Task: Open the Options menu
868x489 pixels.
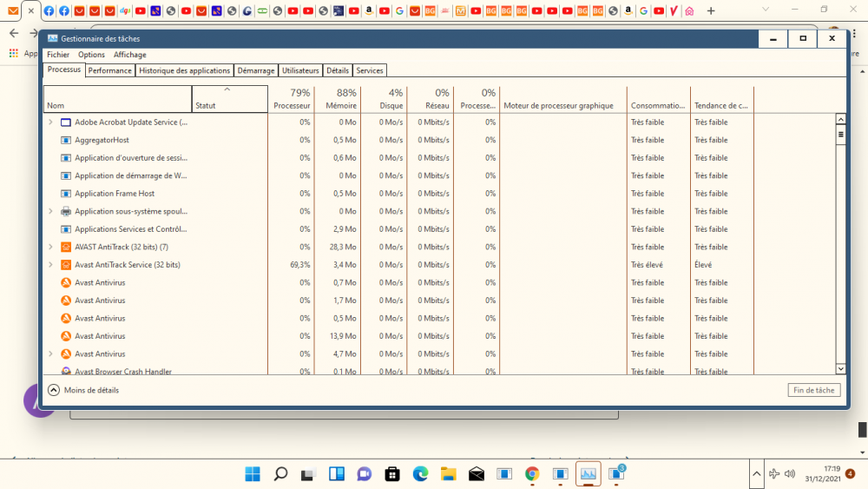Action: pyautogui.click(x=91, y=55)
